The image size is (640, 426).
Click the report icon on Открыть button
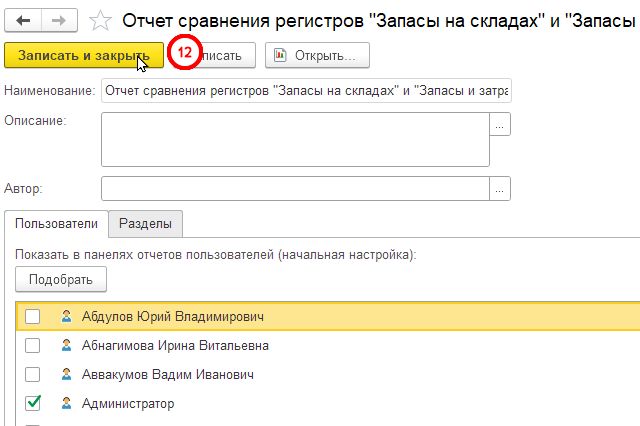pos(280,56)
